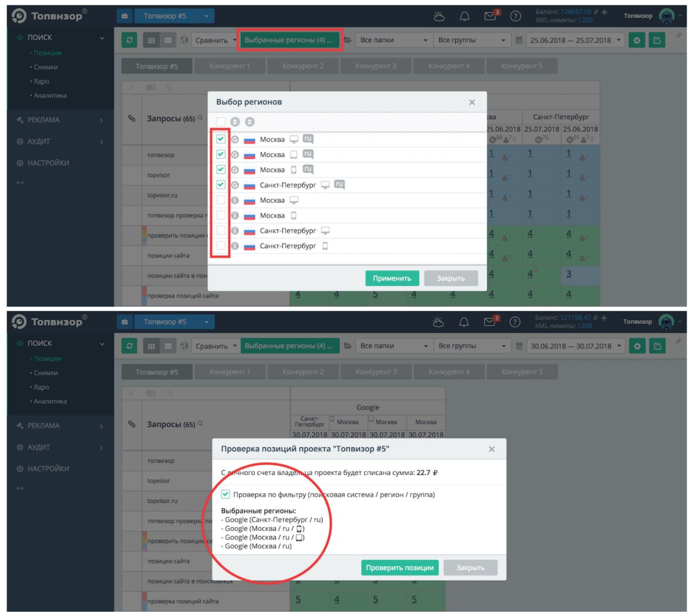Click the green export icon in lower toolbar
This screenshot has width=692, height=616.
pyautogui.click(x=657, y=346)
